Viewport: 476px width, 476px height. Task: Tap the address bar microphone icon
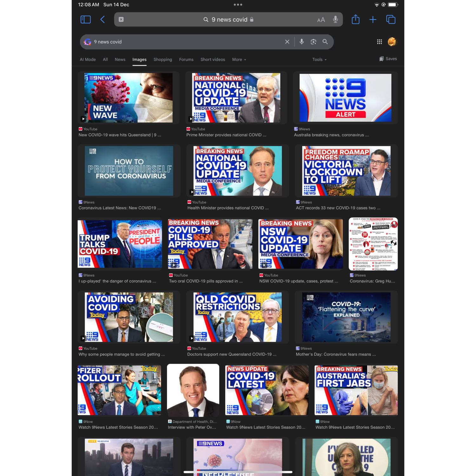tap(335, 19)
